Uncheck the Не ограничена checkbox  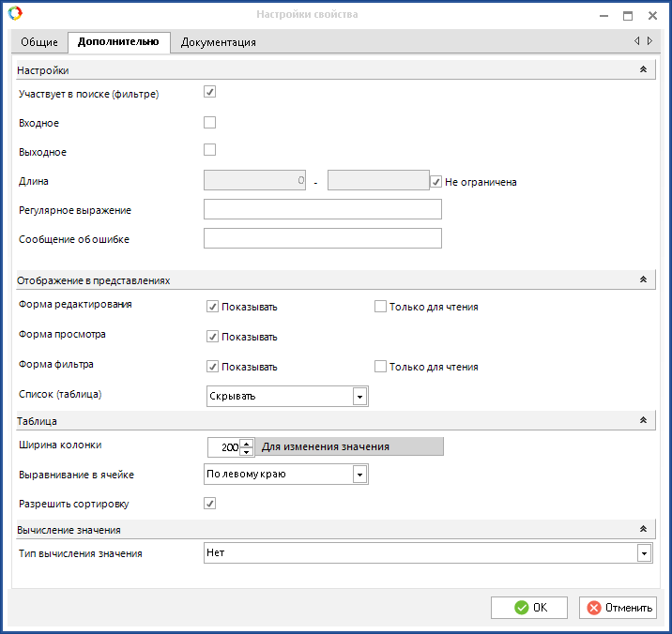[436, 181]
